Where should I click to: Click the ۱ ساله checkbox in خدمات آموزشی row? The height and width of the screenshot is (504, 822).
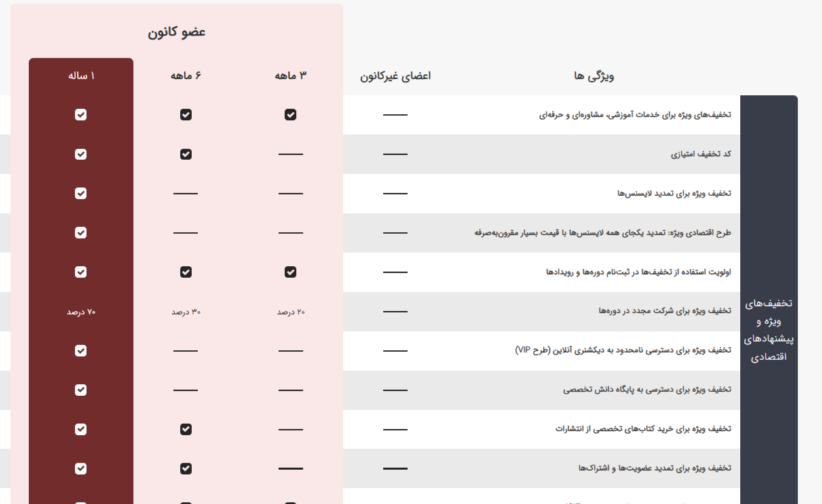pyautogui.click(x=81, y=115)
